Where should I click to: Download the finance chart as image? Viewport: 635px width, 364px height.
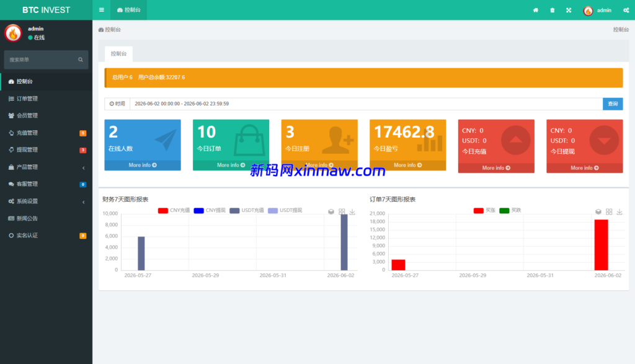[352, 211]
